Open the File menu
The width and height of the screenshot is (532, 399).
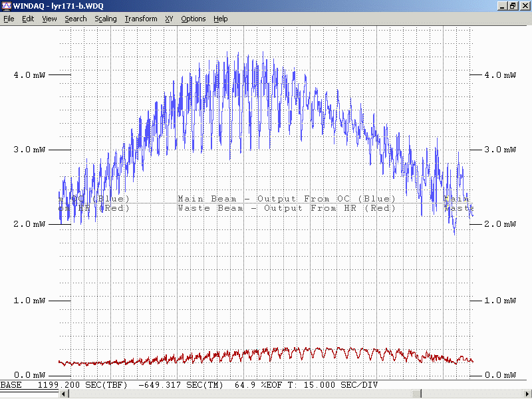9,19
